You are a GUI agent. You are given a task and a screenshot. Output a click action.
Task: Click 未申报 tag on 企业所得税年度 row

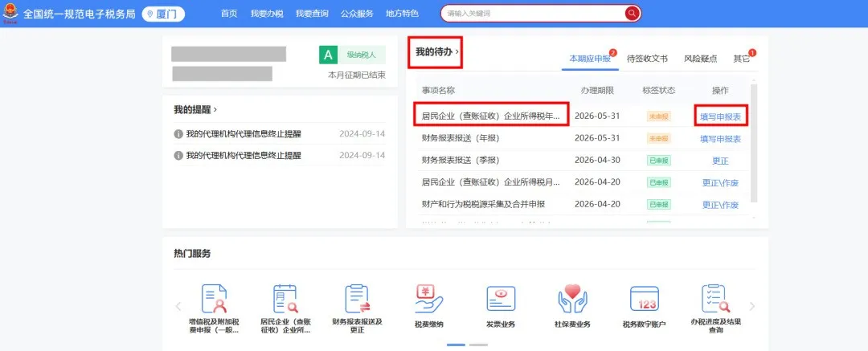(659, 116)
